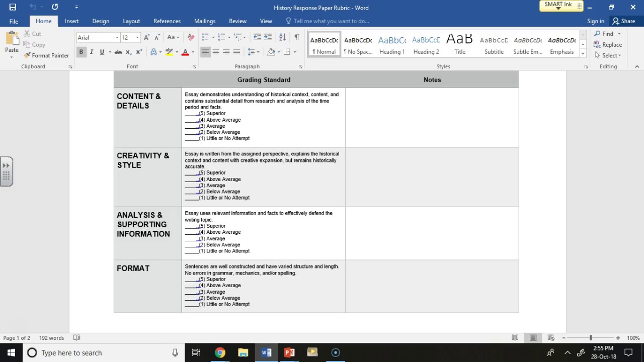Open the font size dropdown showing 12
This screenshot has width=644, height=362.
(137, 38)
